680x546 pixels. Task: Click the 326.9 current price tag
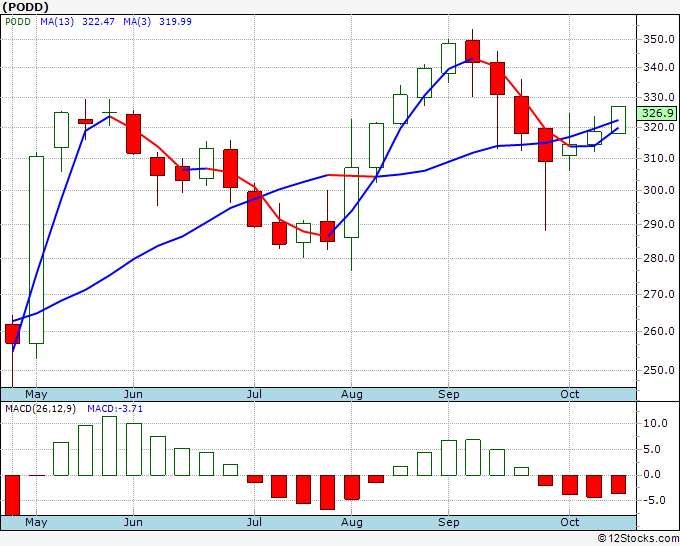(x=657, y=113)
